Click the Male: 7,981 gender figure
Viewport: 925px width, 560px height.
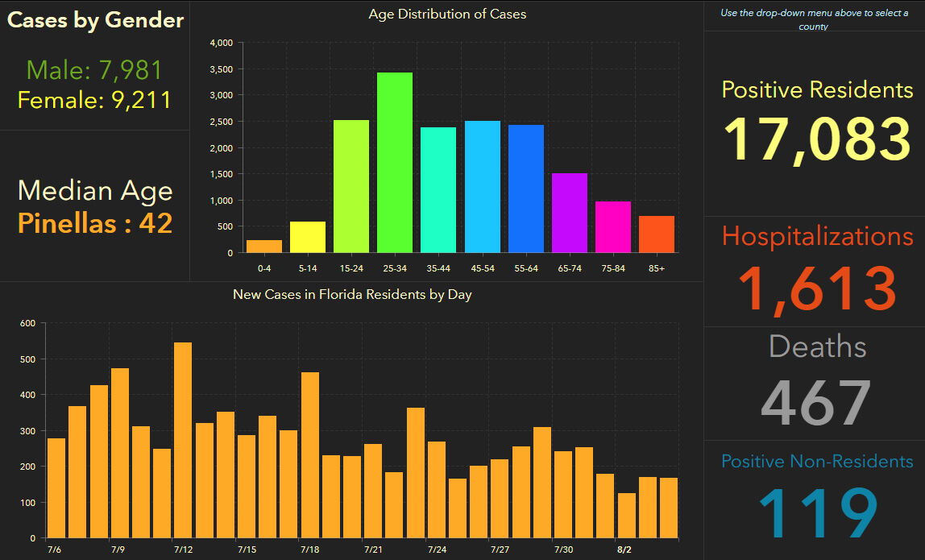click(95, 70)
